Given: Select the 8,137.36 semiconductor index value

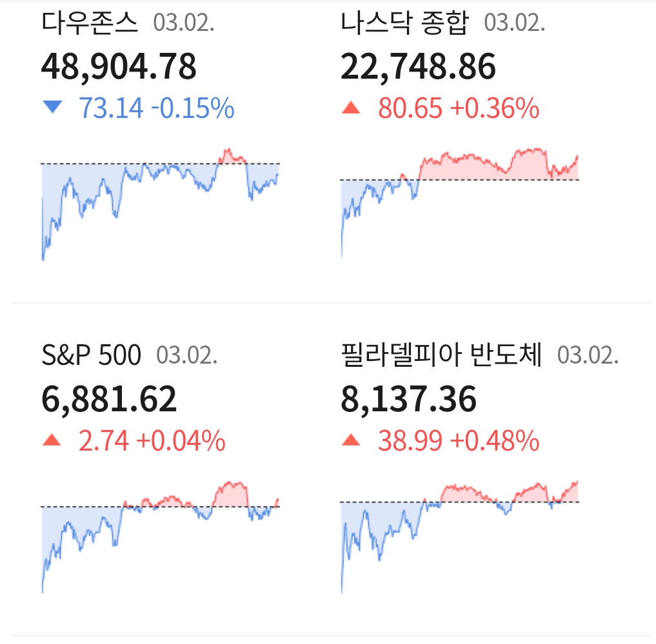Looking at the screenshot, I should (408, 400).
